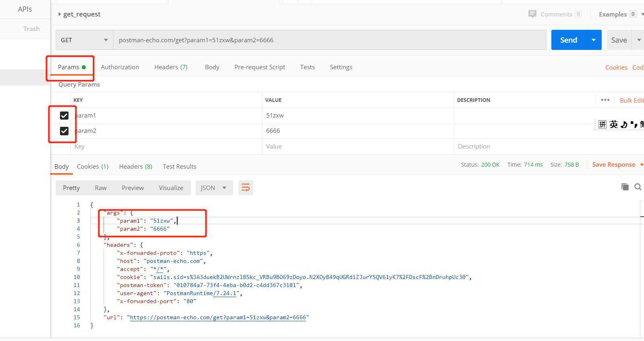Image resolution: width=644 pixels, height=341 pixels.
Task: Open APIs in the sidebar
Action: 25,9
